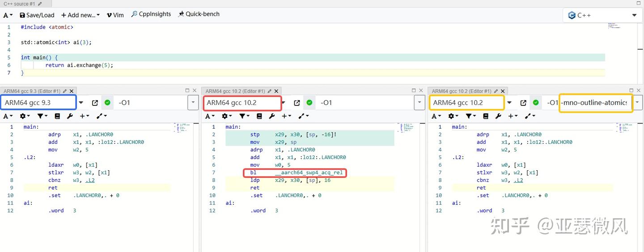
Task: Open the add-tool menu in gcc 9.3 pane
Action: point(102,116)
